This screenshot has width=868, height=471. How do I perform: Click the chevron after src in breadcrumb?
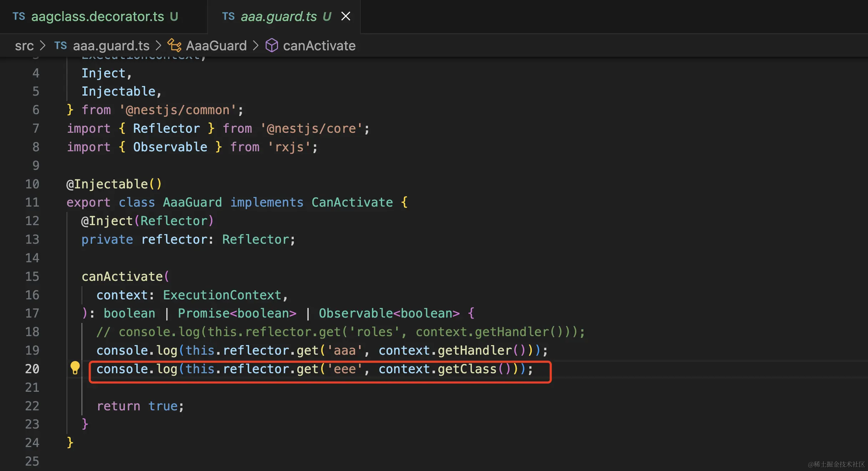tap(43, 46)
